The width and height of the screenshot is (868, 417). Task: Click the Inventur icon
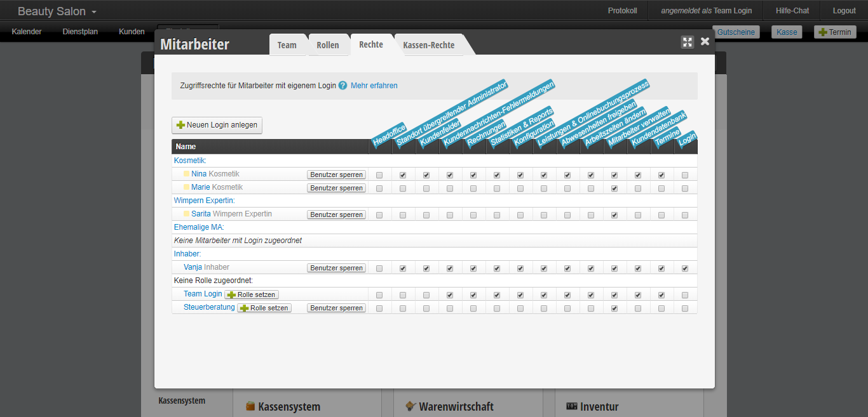coord(572,406)
